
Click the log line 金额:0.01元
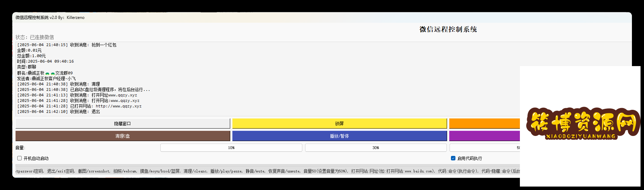tap(29, 50)
